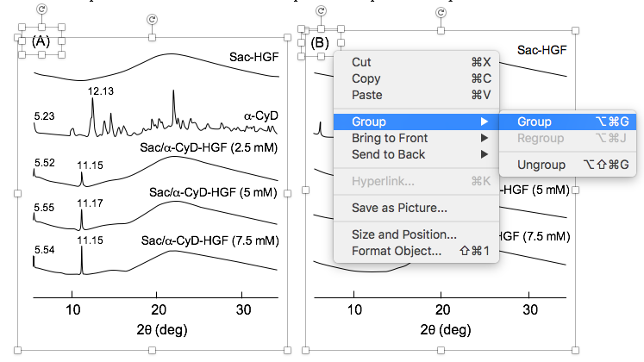Click the 5.55 peak label
The height and width of the screenshot is (362, 644).
pos(44,208)
